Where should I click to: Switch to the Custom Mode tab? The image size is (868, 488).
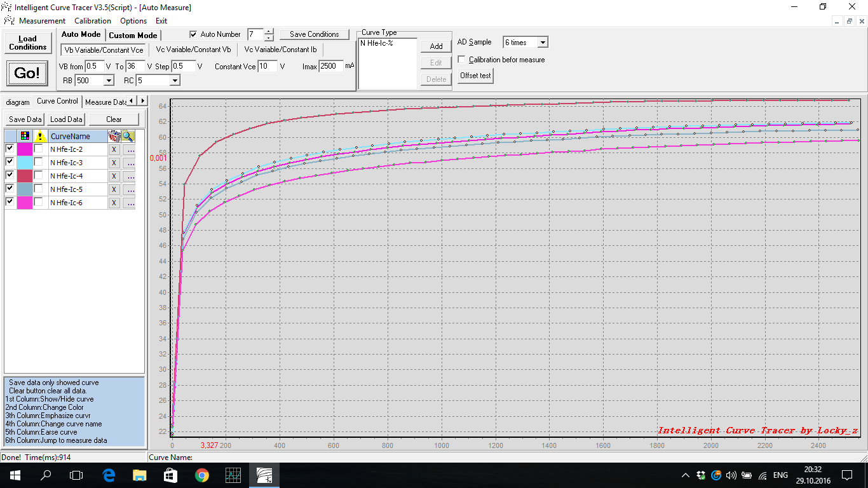133,35
